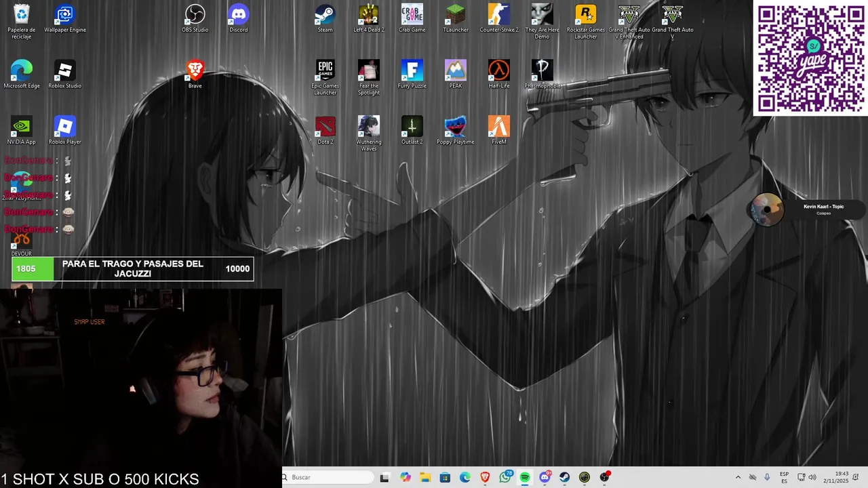Select the Outlast 2 desktop icon
The height and width of the screenshot is (488, 868).
(x=412, y=131)
